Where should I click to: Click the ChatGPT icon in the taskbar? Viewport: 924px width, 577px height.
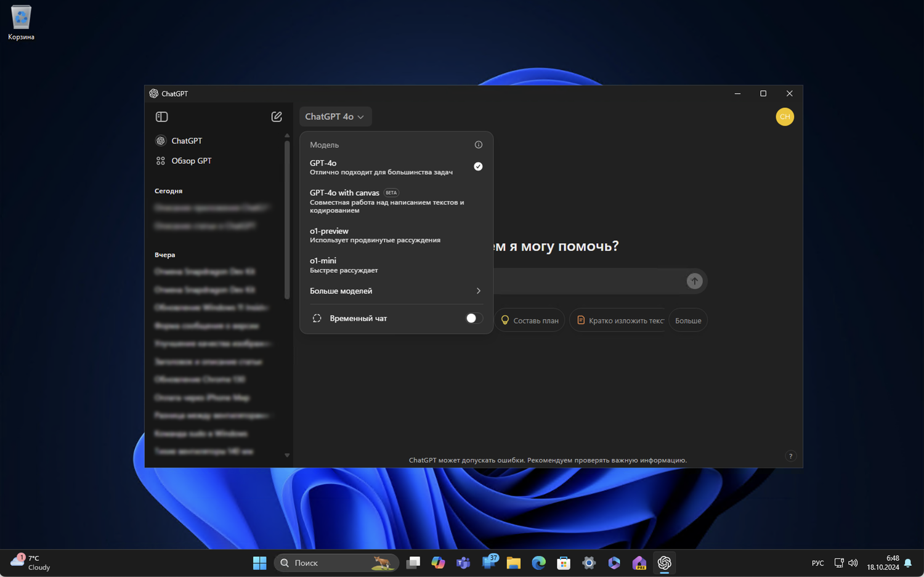tap(664, 563)
